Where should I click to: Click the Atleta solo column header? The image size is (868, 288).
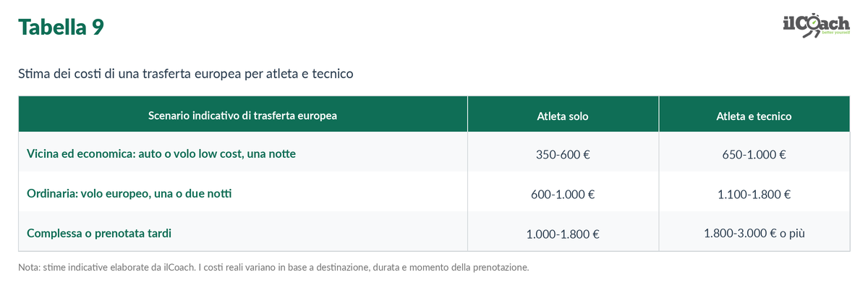(x=563, y=116)
